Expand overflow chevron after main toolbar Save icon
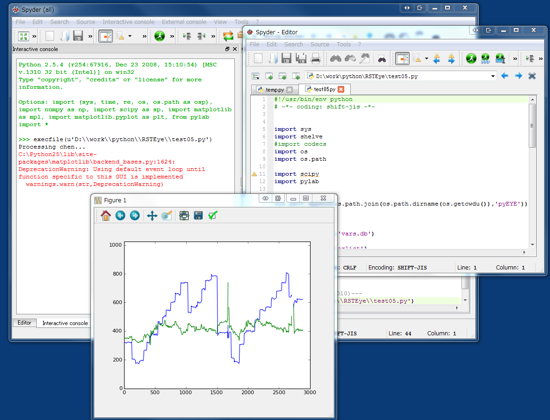550x420 pixels. click(x=90, y=36)
